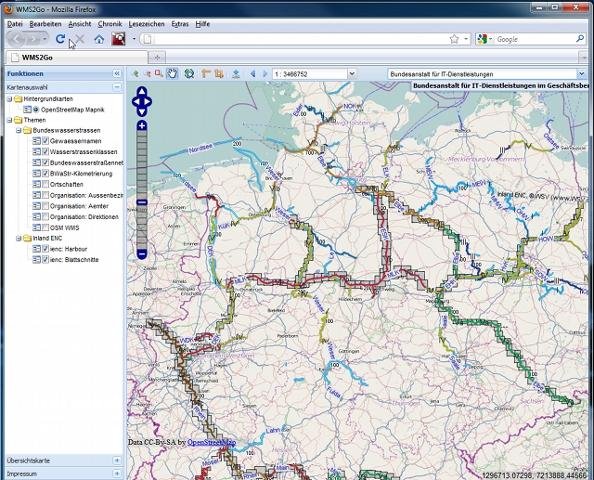
Task: Pan map south with down arrow
Action: (x=142, y=112)
